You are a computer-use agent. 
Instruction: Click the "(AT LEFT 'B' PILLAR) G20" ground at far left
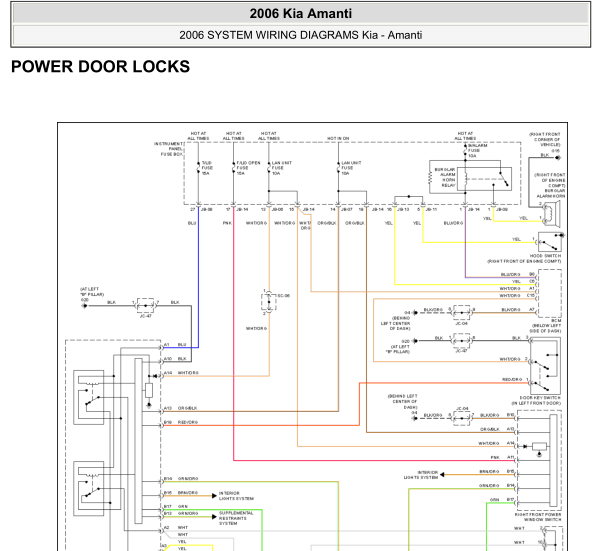[x=91, y=297]
